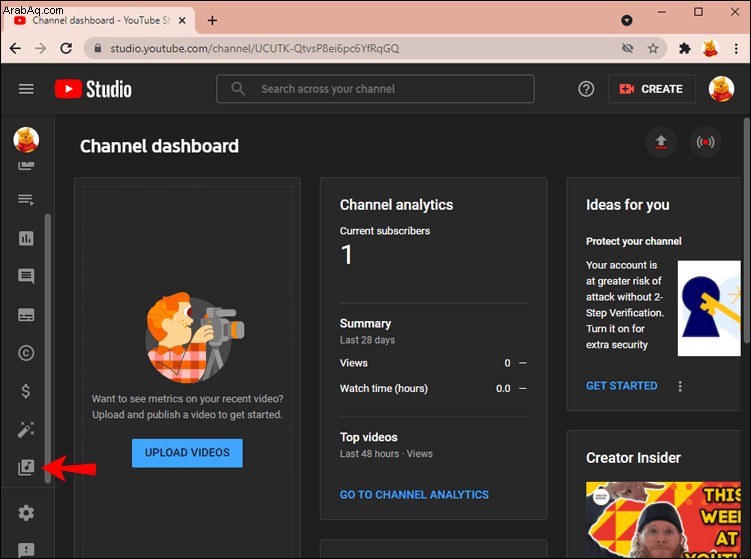
Task: Click the 'Protect your channel' text
Action: tap(633, 241)
